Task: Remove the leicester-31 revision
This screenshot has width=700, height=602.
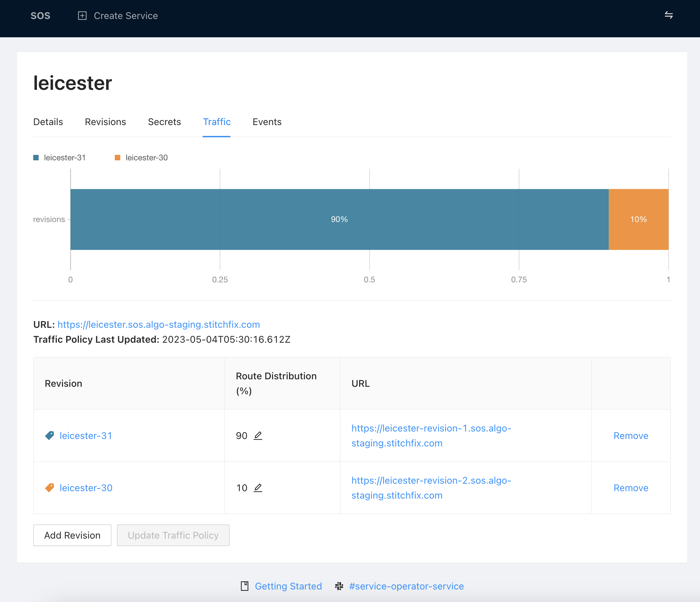Action: tap(631, 436)
